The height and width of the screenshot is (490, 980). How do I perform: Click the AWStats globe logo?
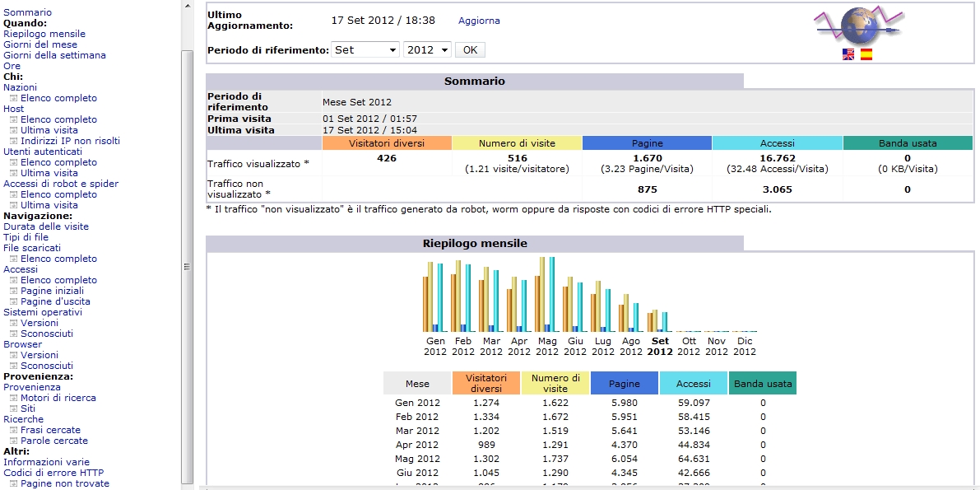click(859, 25)
